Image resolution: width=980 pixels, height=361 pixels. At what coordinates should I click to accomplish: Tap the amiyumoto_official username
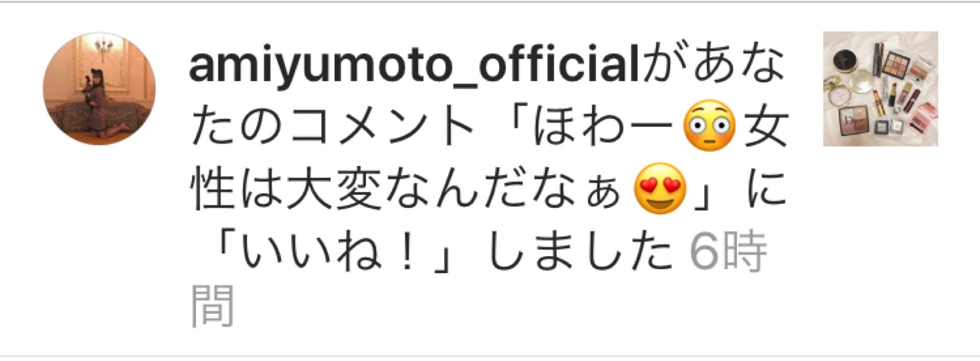click(415, 66)
